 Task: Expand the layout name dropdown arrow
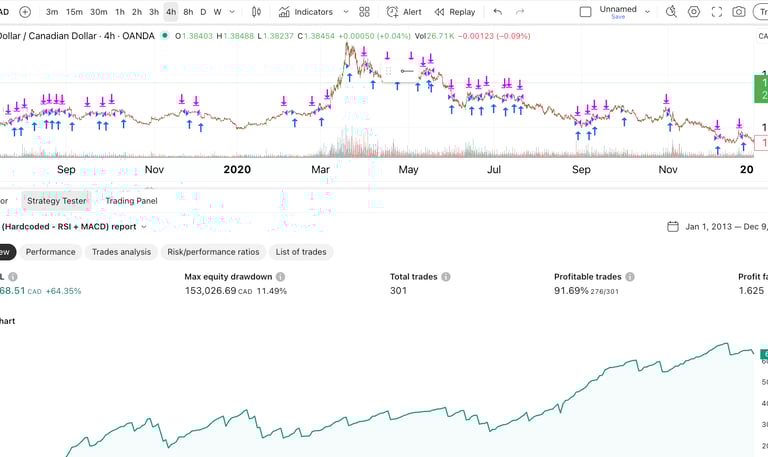pos(648,12)
